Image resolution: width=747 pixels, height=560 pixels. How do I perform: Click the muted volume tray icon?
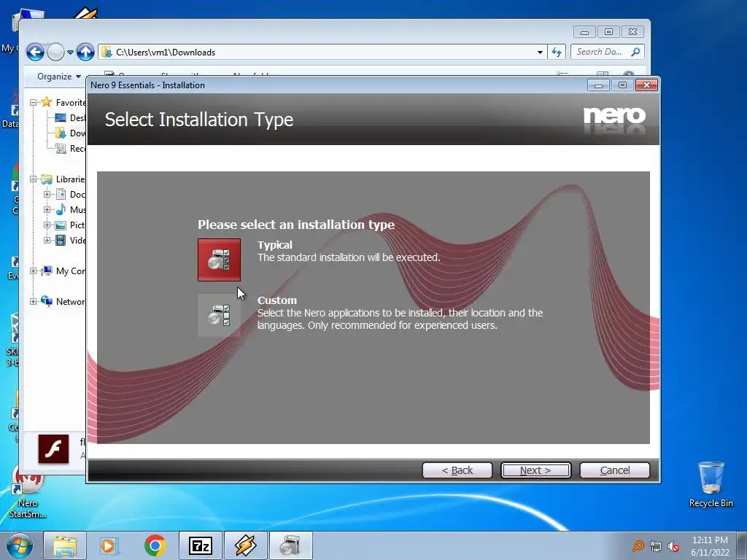[673, 546]
